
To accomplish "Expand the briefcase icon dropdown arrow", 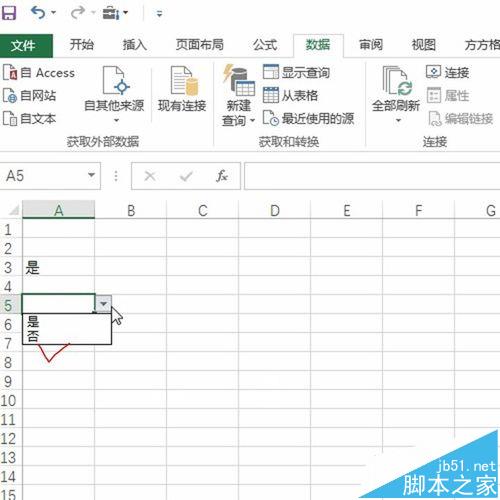I will point(125,13).
